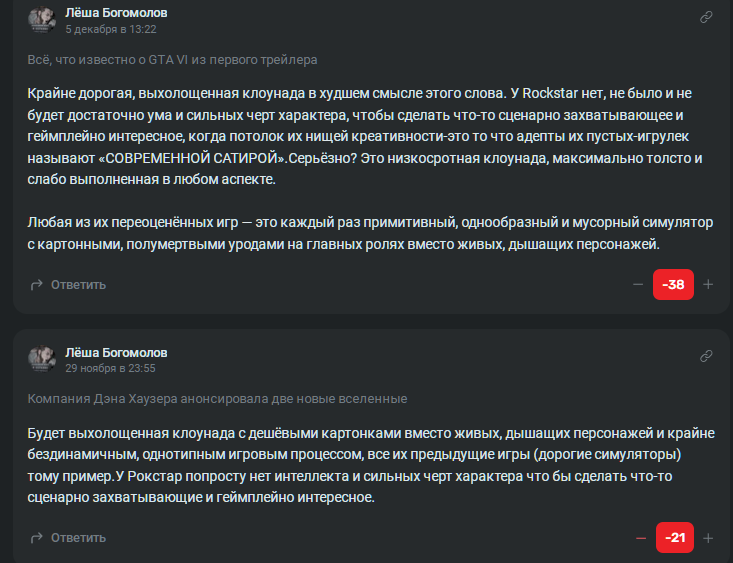Viewport: 733px width, 563px height.
Task: Open article 'Всё, что известно о GTA VI'
Action: (x=172, y=60)
